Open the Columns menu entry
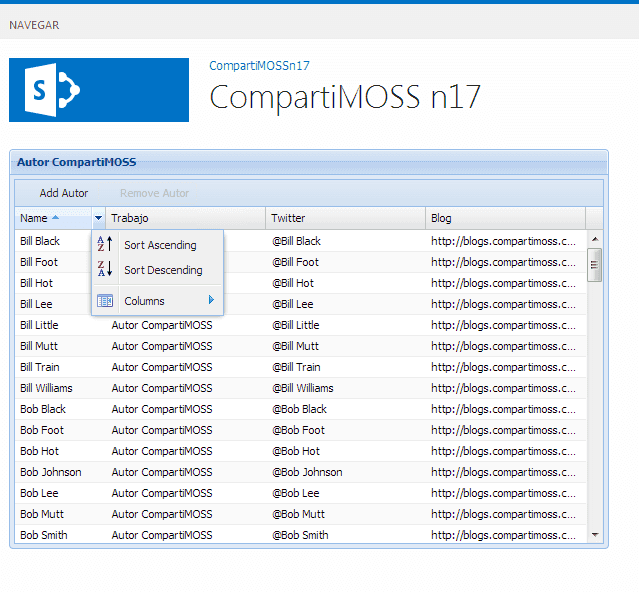 point(158,301)
